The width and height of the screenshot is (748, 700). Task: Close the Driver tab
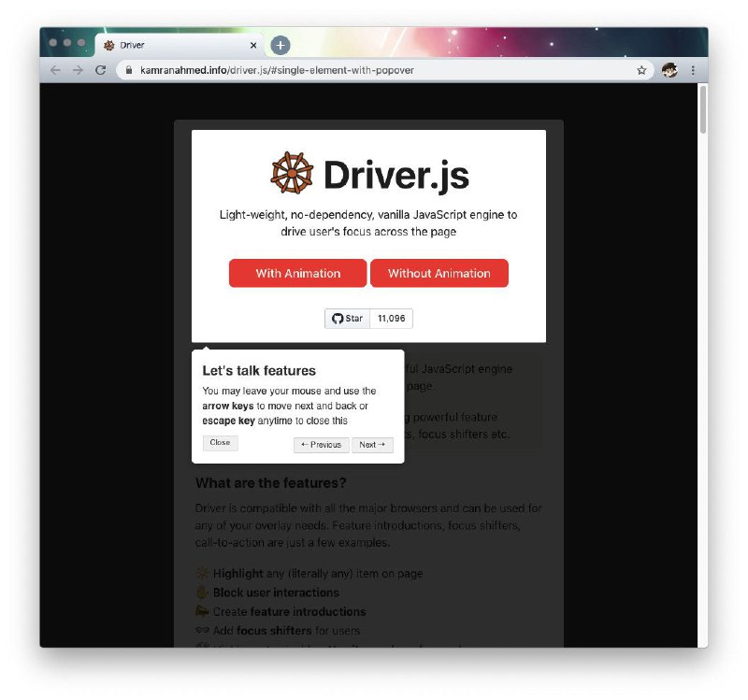coord(253,45)
